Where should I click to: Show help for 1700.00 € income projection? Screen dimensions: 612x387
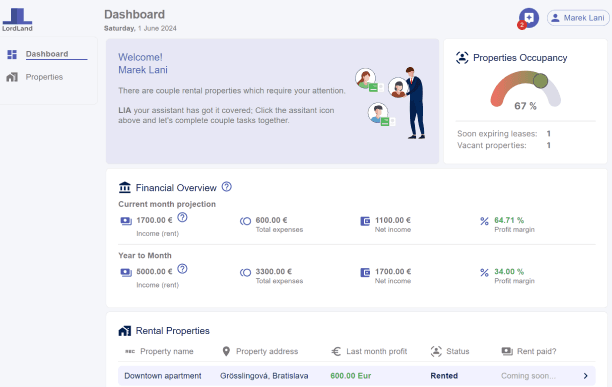coord(182,217)
